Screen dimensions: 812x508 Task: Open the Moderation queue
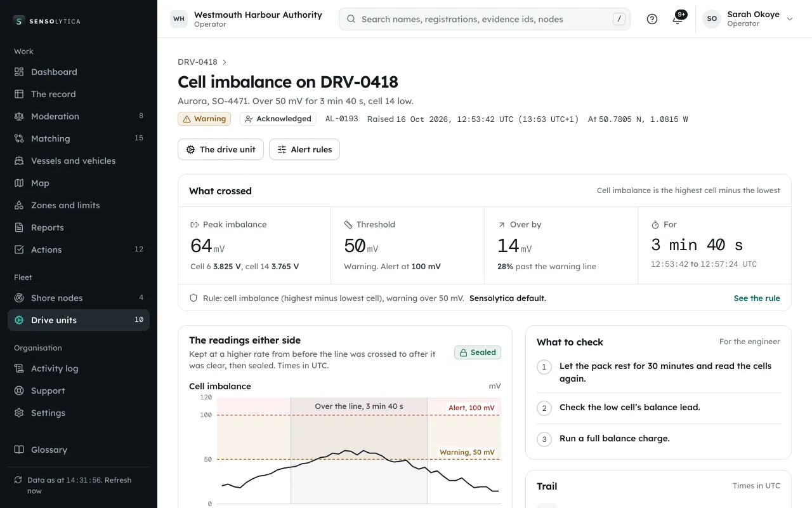point(79,116)
